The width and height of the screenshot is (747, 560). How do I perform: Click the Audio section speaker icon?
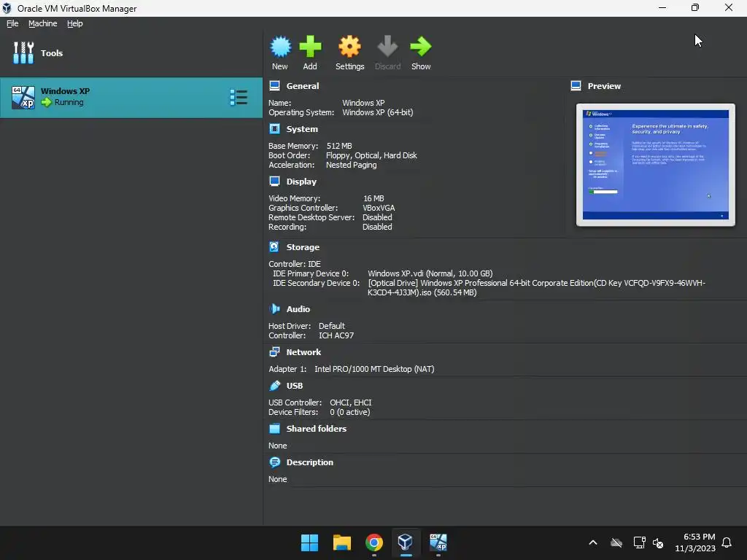(x=275, y=308)
